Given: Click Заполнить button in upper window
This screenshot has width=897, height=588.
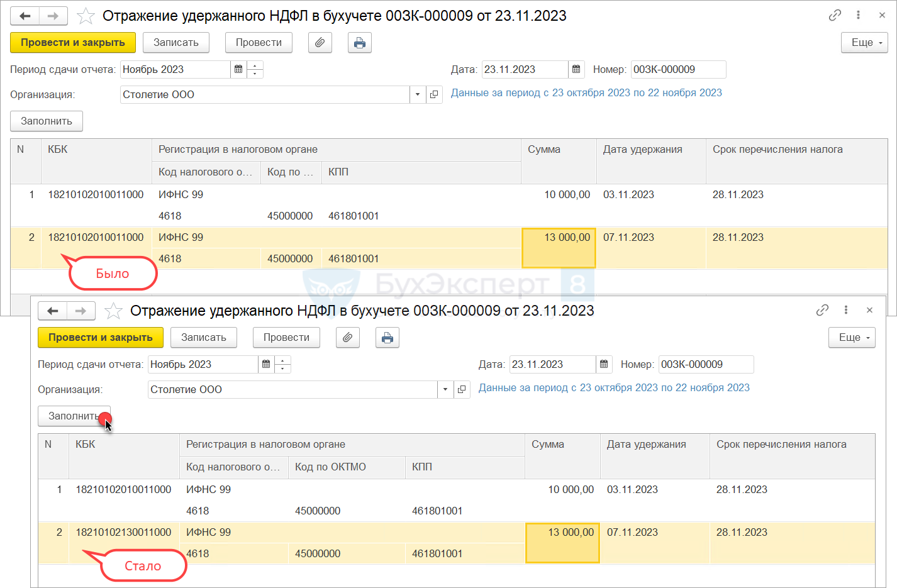Looking at the screenshot, I should [47, 121].
